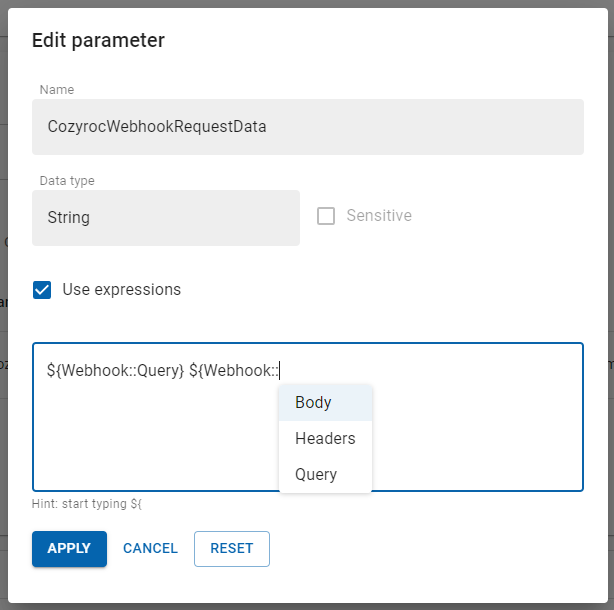614x610 pixels.
Task: Click the ${Webhook::Query} expression token
Action: coord(115,370)
